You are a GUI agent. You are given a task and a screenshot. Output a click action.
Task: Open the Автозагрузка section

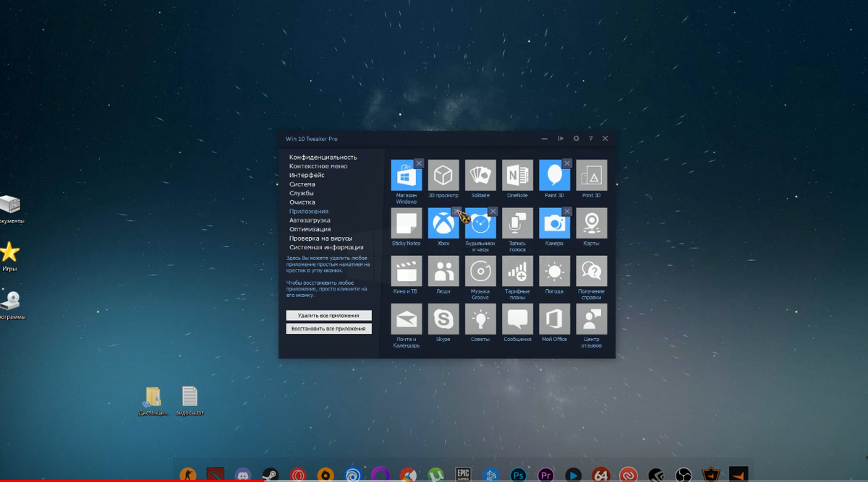tap(310, 220)
